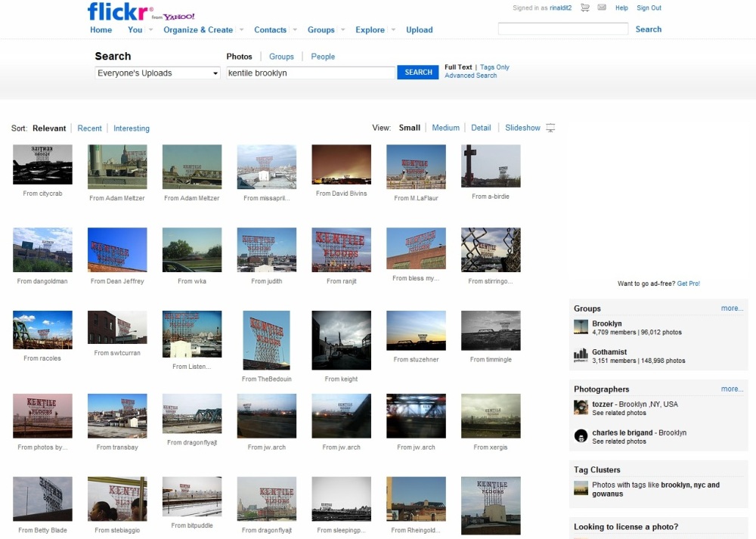Open the Brooklyn group icon
The height and width of the screenshot is (539, 756).
click(581, 327)
